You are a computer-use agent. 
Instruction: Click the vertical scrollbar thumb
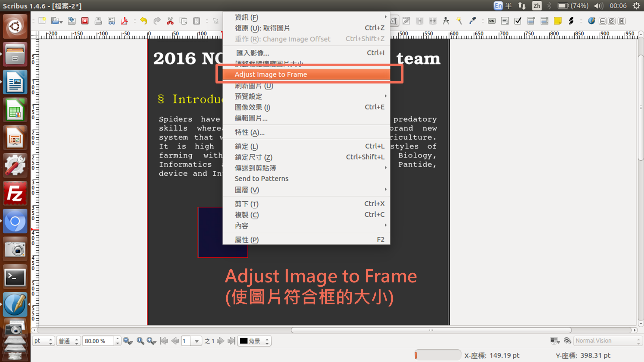(x=641, y=107)
